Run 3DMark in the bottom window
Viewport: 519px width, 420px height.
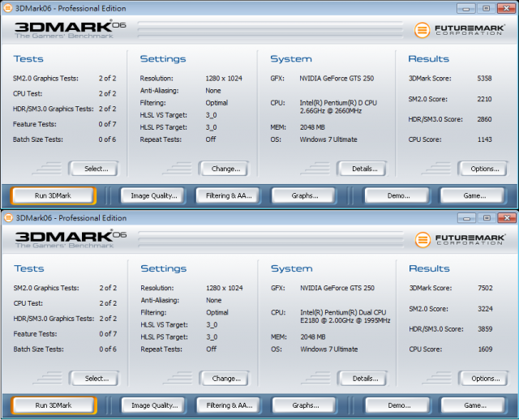tap(54, 405)
